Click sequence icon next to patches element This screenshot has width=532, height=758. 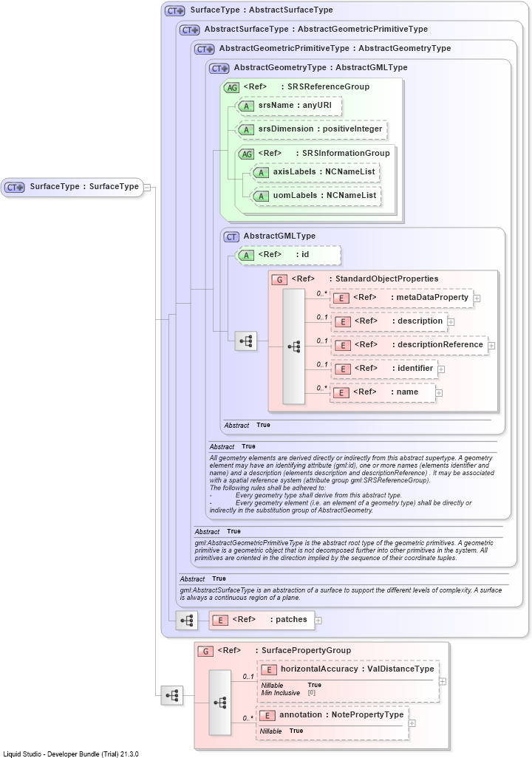coord(187,620)
